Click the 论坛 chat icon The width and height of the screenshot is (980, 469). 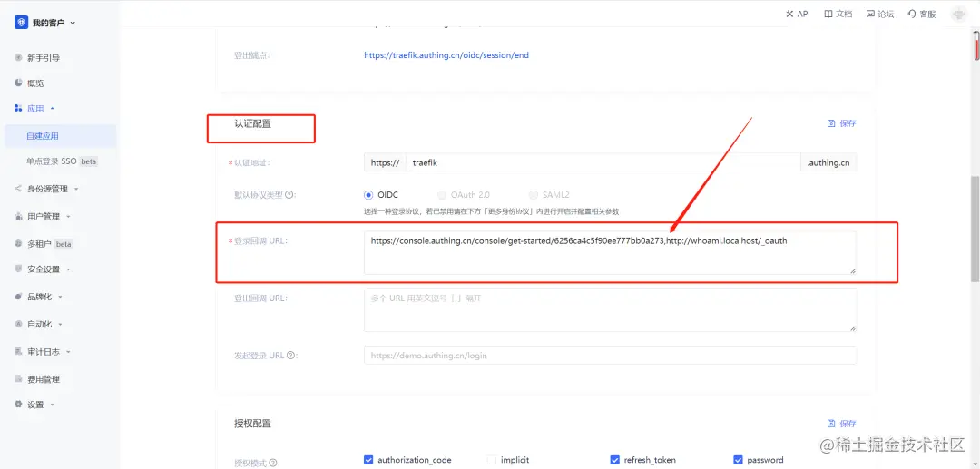[870, 14]
